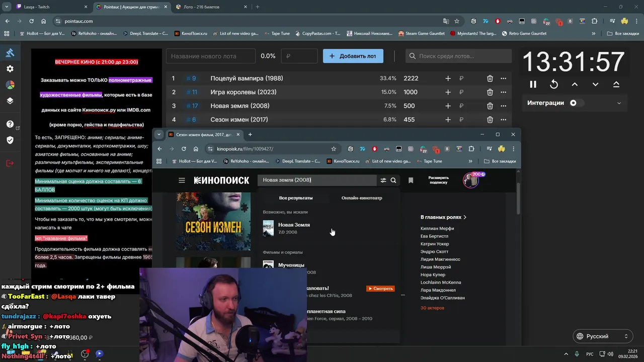
Task: Open actor Киллиан Мерфи page
Action: pos(437,229)
